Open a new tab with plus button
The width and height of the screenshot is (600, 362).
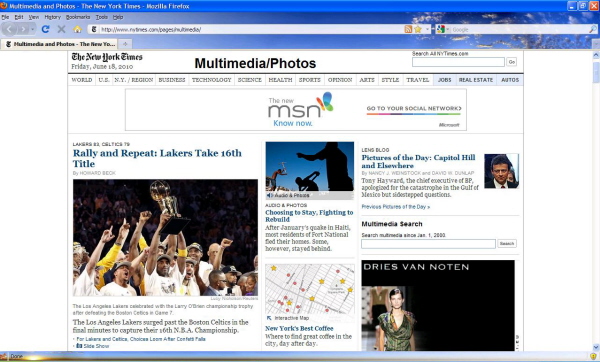(x=125, y=44)
